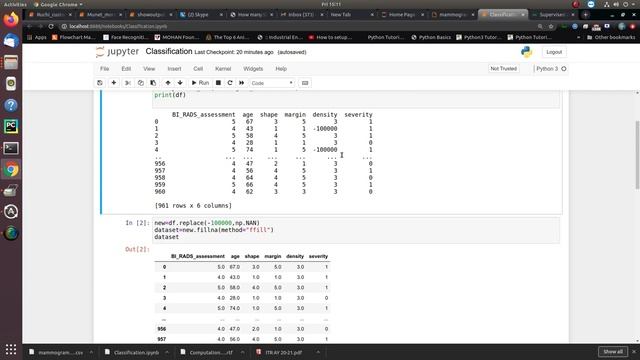Open the Help menu

coord(281,69)
